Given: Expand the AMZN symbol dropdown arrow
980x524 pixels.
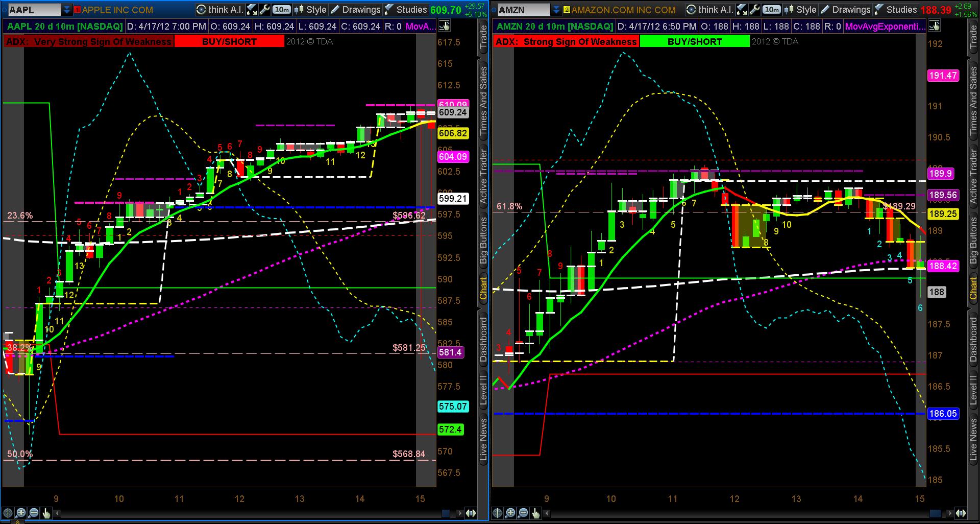Looking at the screenshot, I should click(x=556, y=10).
